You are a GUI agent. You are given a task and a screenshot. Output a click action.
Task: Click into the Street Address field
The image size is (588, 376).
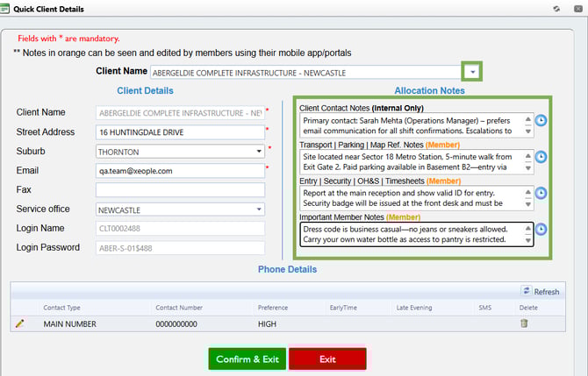pos(179,131)
